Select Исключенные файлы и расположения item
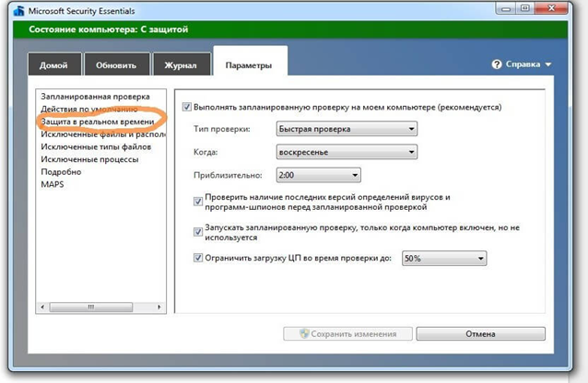Image resolution: width=588 pixels, height=383 pixels. coord(103,134)
